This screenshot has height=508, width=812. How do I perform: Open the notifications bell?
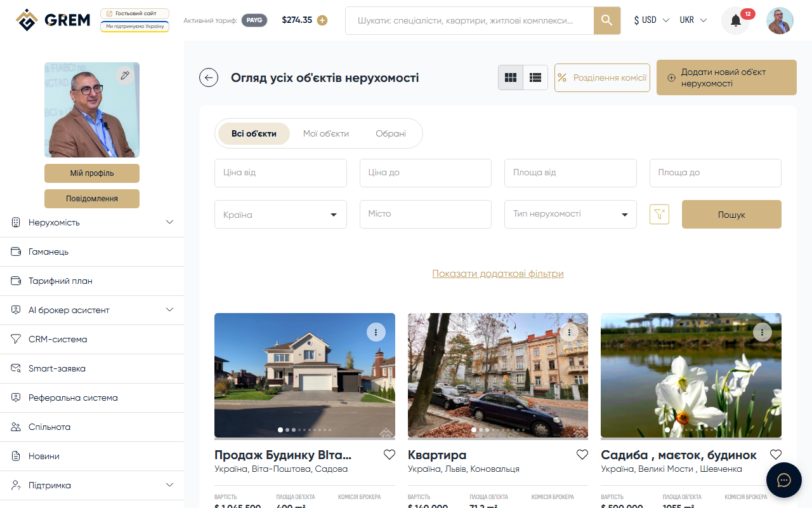pyautogui.click(x=735, y=20)
